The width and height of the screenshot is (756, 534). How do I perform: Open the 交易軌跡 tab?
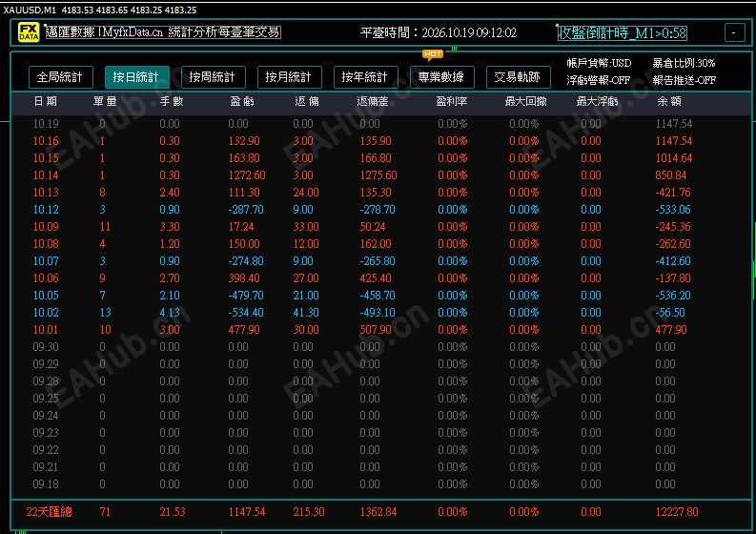[x=518, y=77]
